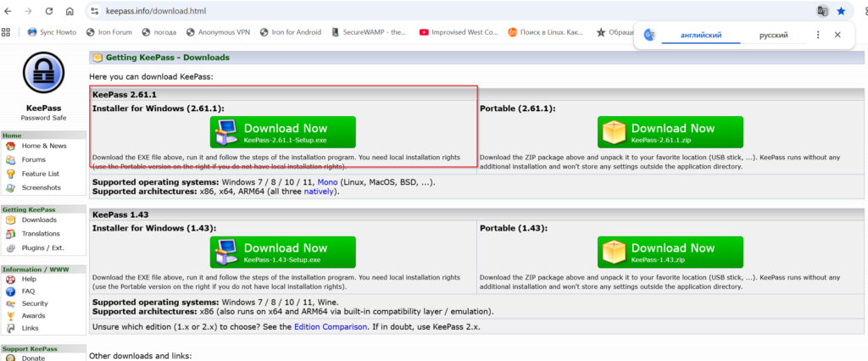Click the house icon beside Home & News

pyautogui.click(x=10, y=146)
